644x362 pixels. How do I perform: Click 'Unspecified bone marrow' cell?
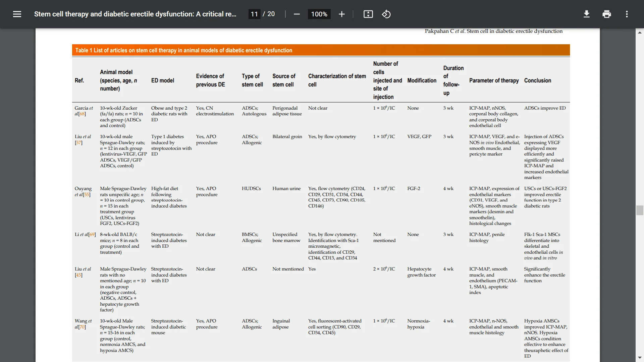tap(286, 238)
